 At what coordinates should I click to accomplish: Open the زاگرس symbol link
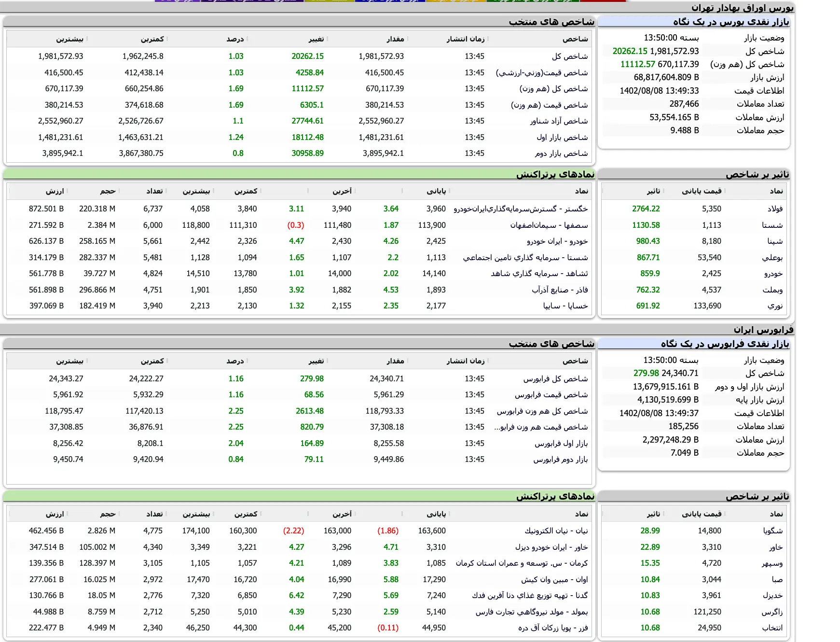pos(772,612)
